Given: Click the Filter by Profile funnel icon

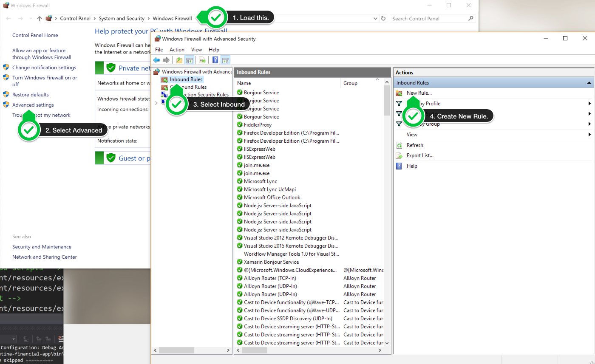Looking at the screenshot, I should click(399, 104).
